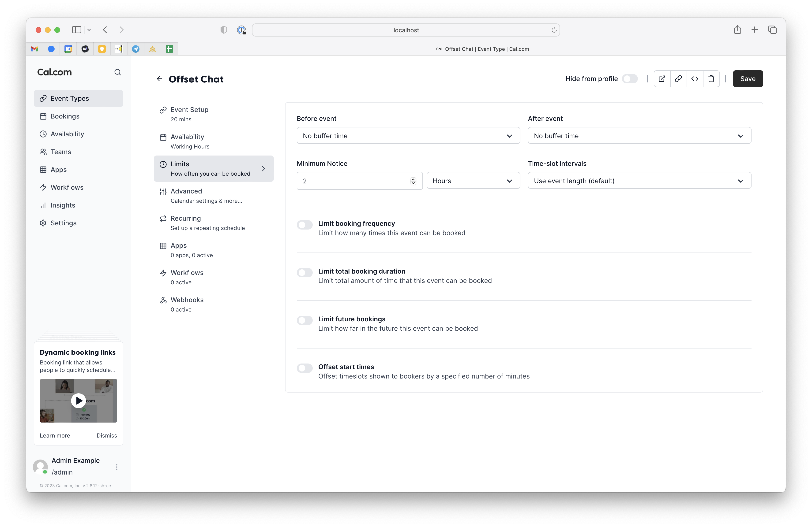Open the Before event buffer dropdown
Viewport: 812px width, 527px height.
click(408, 136)
